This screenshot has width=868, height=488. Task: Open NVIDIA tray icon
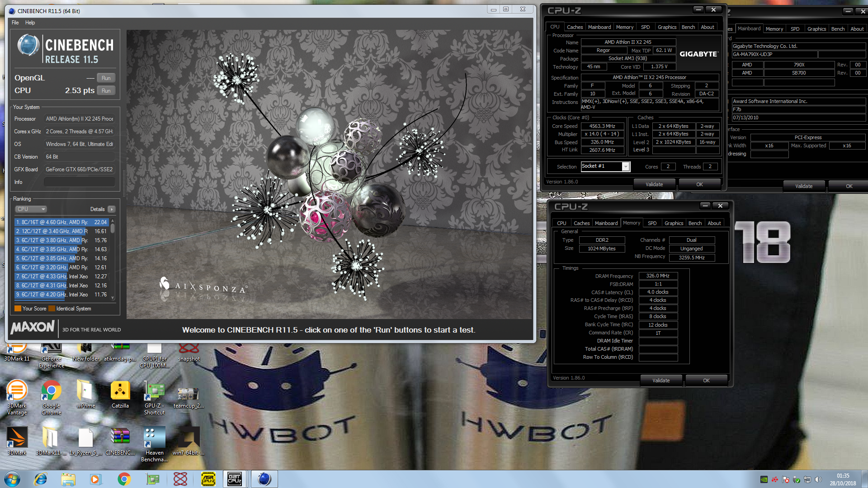click(764, 479)
